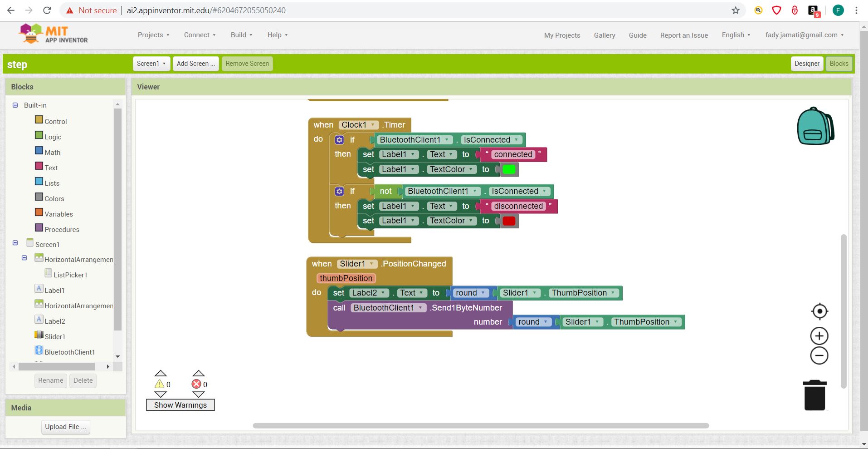Open the round operation dropdown in Label2 block

coord(471,293)
